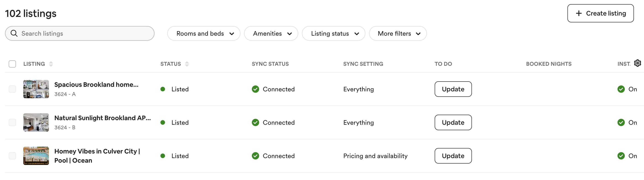Click the 102 listings heading
This screenshot has height=180, width=644.
click(30, 13)
